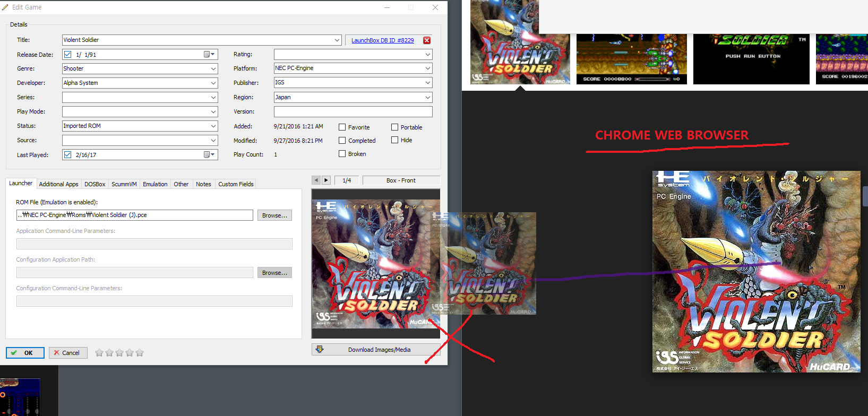Set rating with the fifth star

pyautogui.click(x=140, y=353)
